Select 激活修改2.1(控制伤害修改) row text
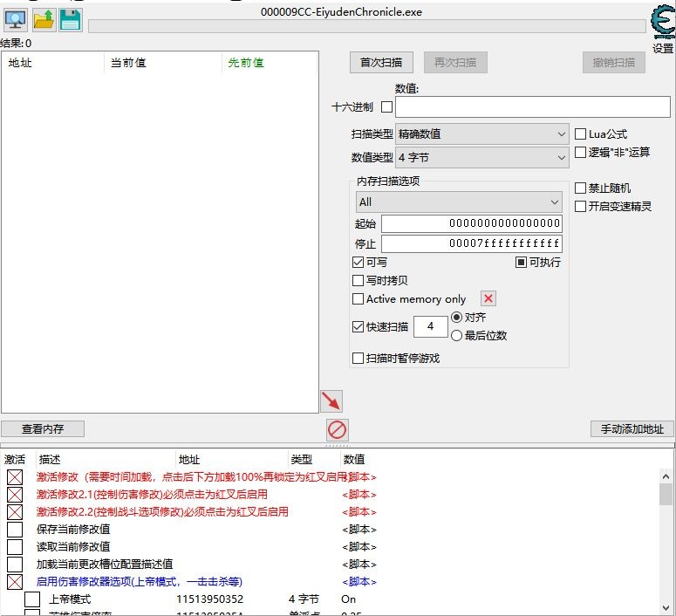Viewport: 676px width, 616px height. (x=152, y=495)
